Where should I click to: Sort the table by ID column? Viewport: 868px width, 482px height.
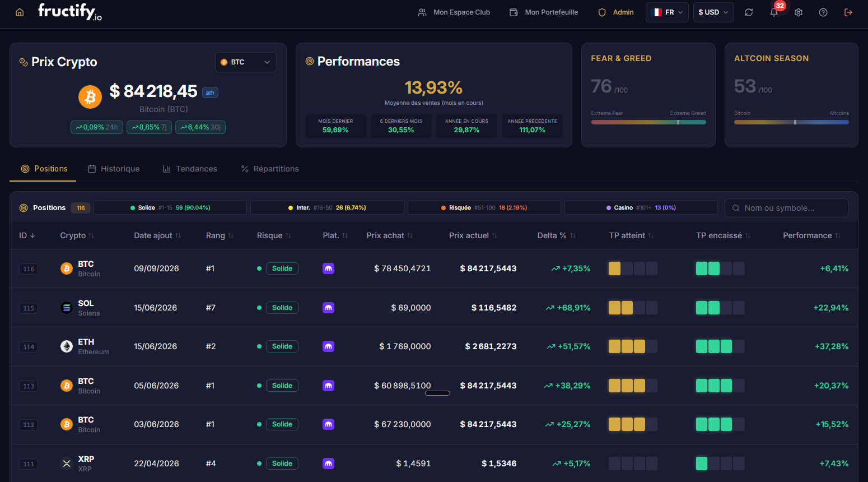[x=27, y=235]
